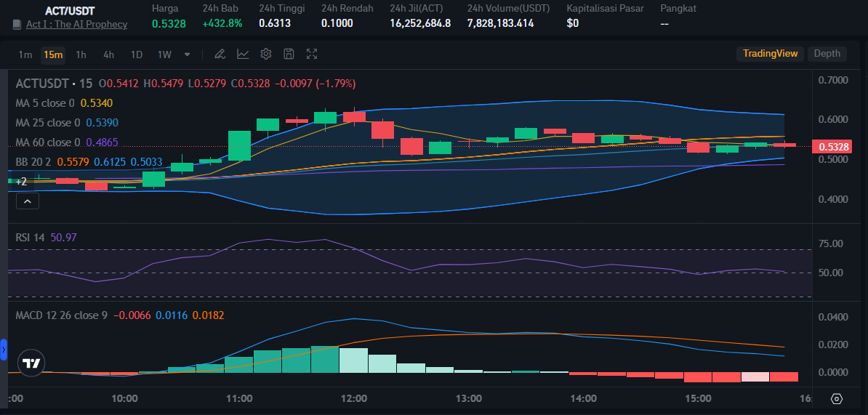Click the ACT/USDT pair title
The image size is (868, 415).
[x=70, y=10]
